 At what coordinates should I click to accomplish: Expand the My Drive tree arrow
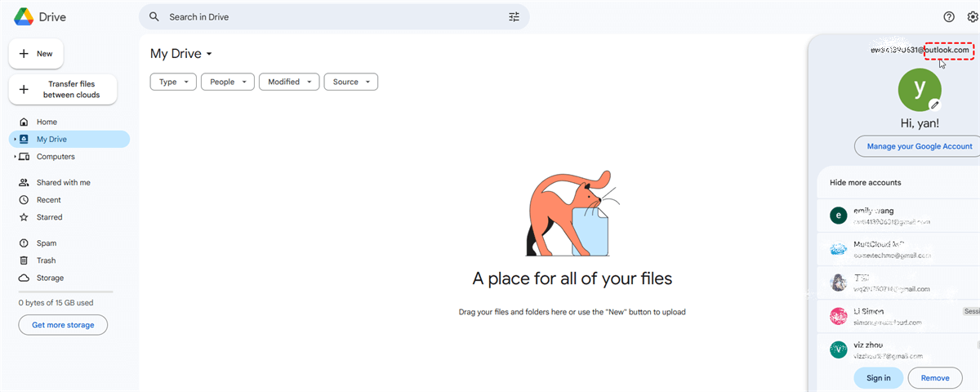pyautogui.click(x=15, y=140)
